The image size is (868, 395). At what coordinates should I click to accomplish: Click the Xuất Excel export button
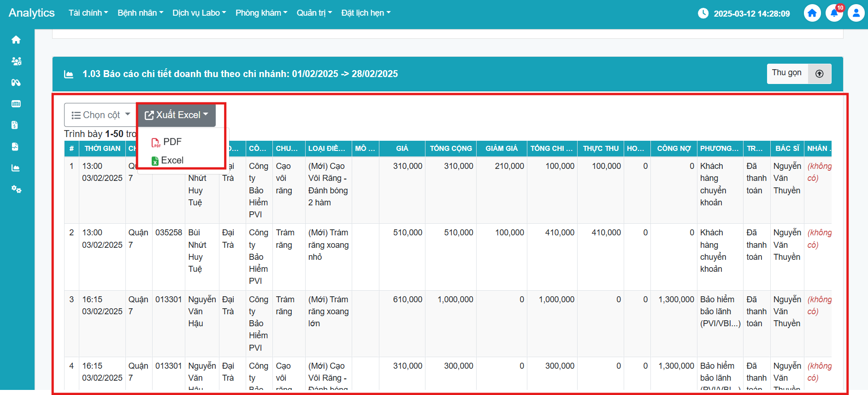coord(177,115)
